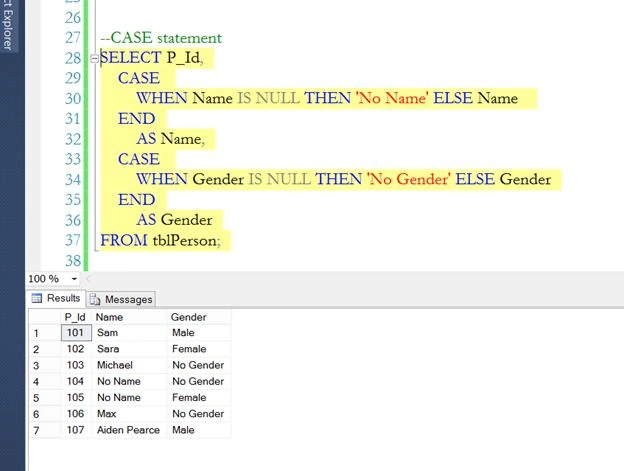Select the Sam name cell
The width and height of the screenshot is (624, 471).
(x=129, y=333)
